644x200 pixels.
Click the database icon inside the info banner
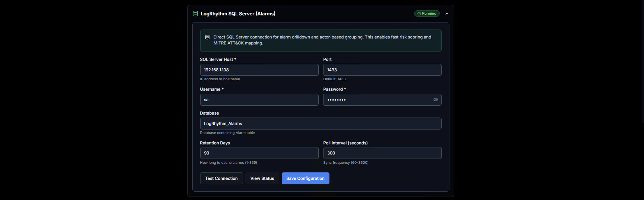207,37
